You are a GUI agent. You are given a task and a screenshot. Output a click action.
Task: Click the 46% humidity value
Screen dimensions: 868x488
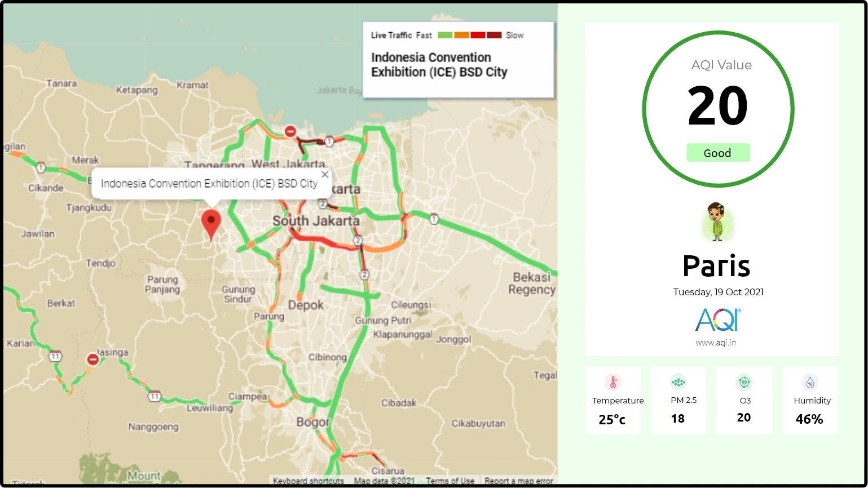[809, 419]
